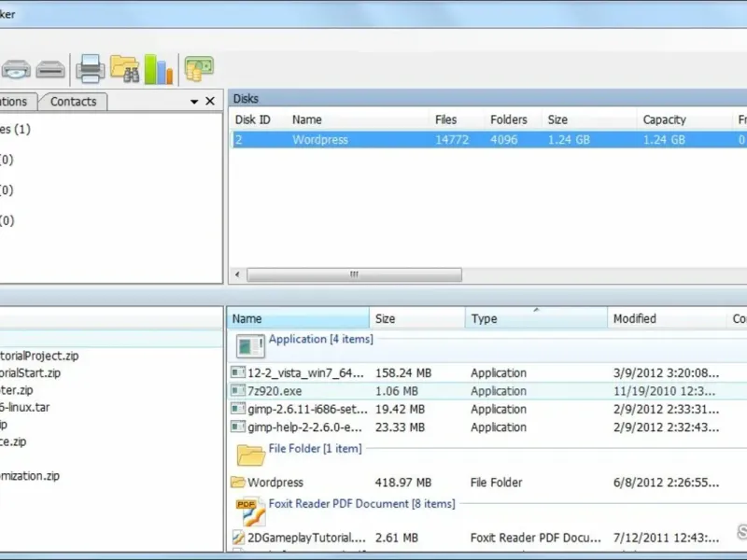The image size is (747, 560).
Task: Select the tree item ending in torialProject.zip
Action: [39, 356]
